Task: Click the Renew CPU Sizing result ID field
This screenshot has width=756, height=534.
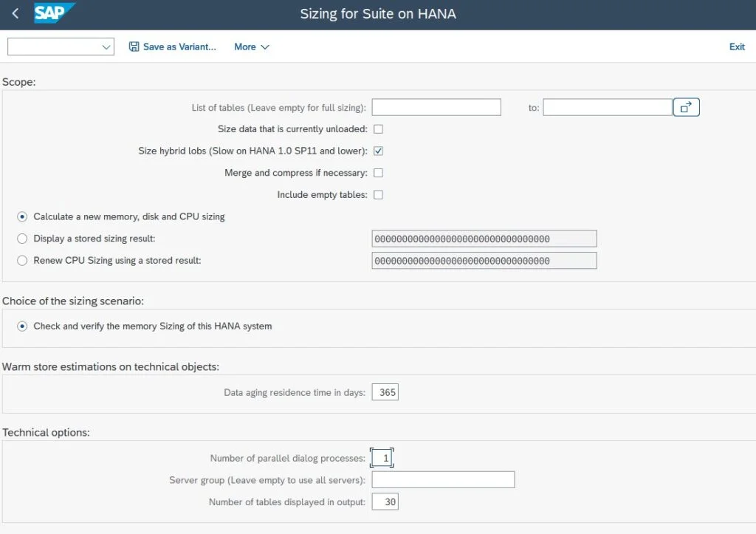Action: tap(484, 261)
